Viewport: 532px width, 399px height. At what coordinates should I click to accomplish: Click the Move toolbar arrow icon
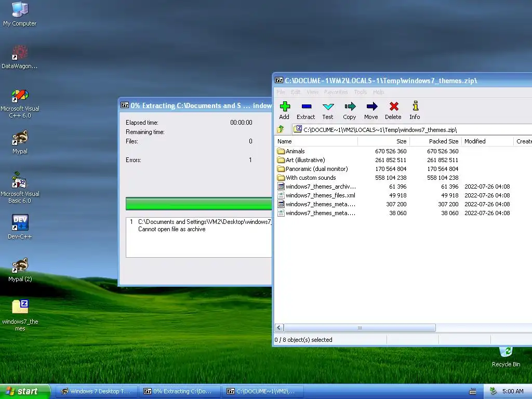click(x=371, y=110)
